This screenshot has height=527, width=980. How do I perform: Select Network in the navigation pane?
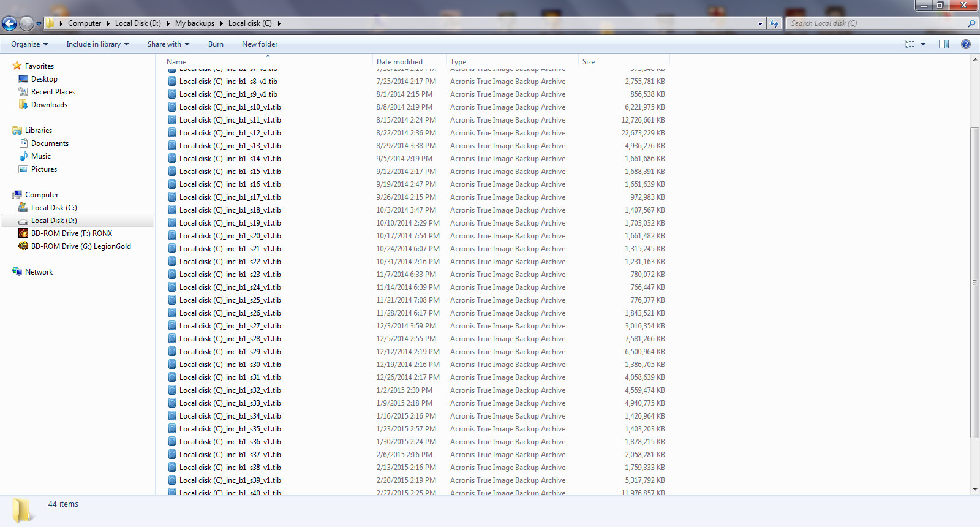[39, 272]
